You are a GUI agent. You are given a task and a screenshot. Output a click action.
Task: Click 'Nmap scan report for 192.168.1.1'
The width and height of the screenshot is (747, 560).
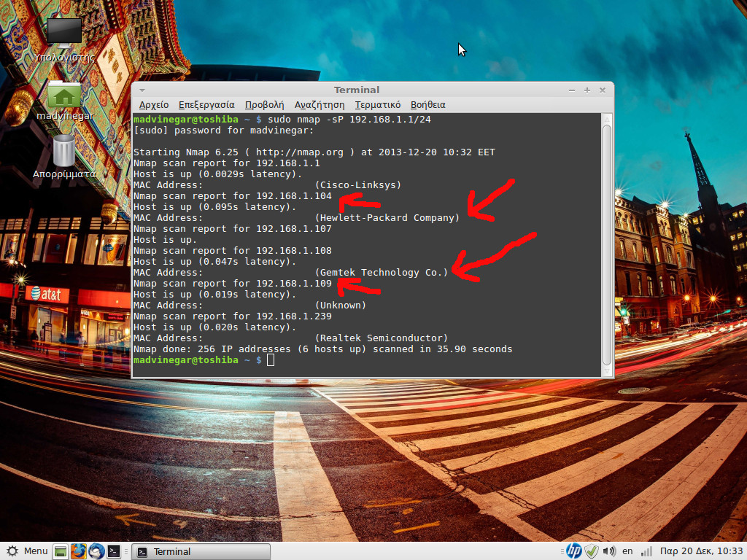pyautogui.click(x=227, y=163)
